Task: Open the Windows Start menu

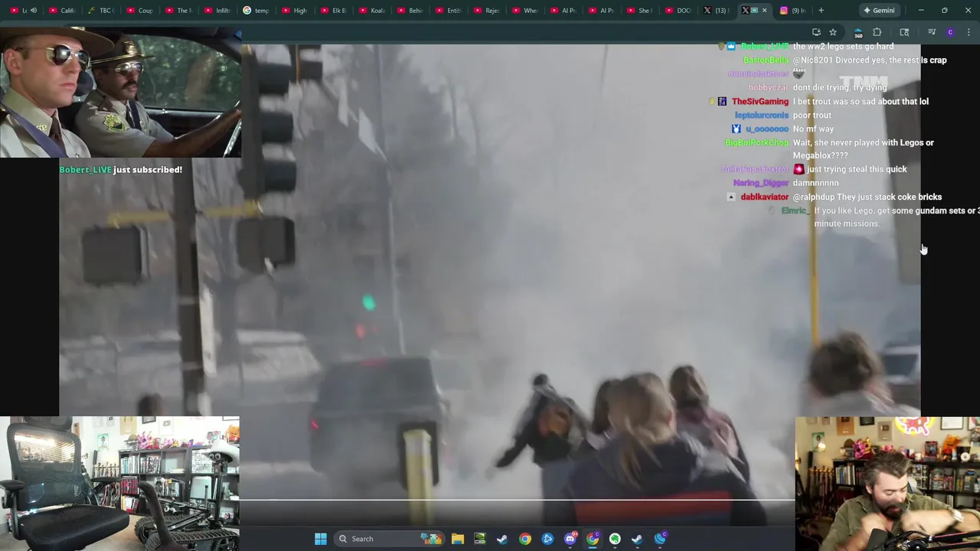Action: (321, 539)
